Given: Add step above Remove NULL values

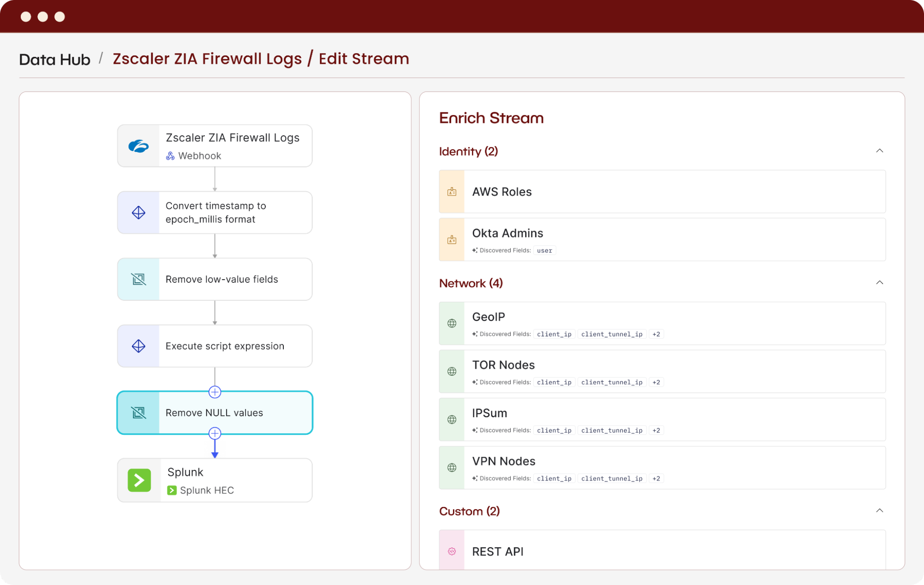Looking at the screenshot, I should point(214,392).
